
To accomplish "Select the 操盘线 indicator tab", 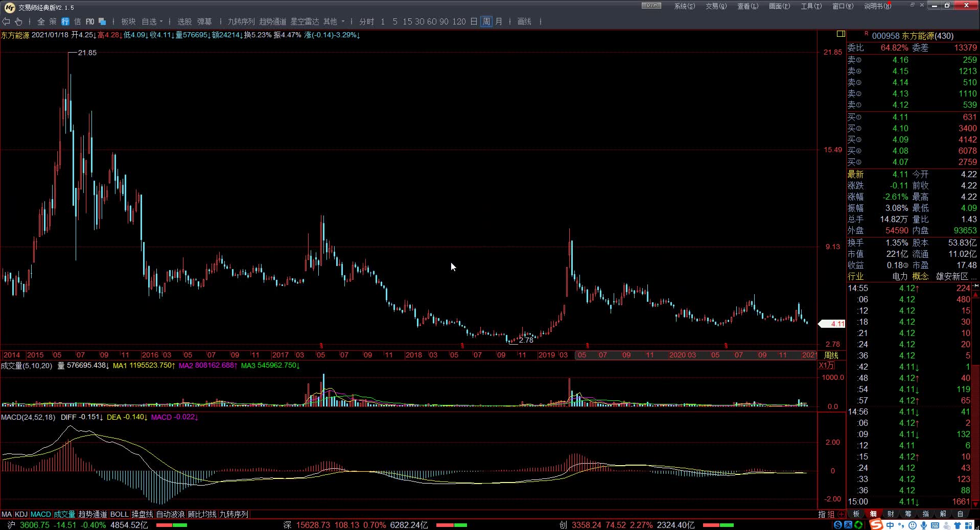I will pyautogui.click(x=143, y=514).
